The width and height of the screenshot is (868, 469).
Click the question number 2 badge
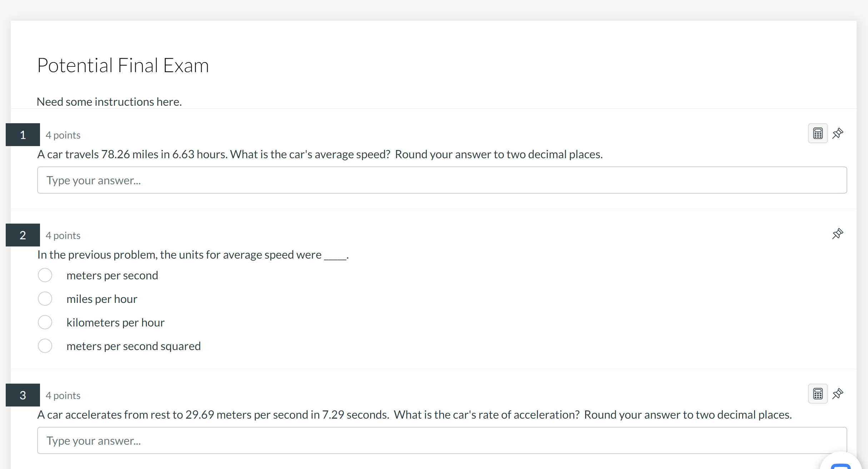tap(23, 235)
